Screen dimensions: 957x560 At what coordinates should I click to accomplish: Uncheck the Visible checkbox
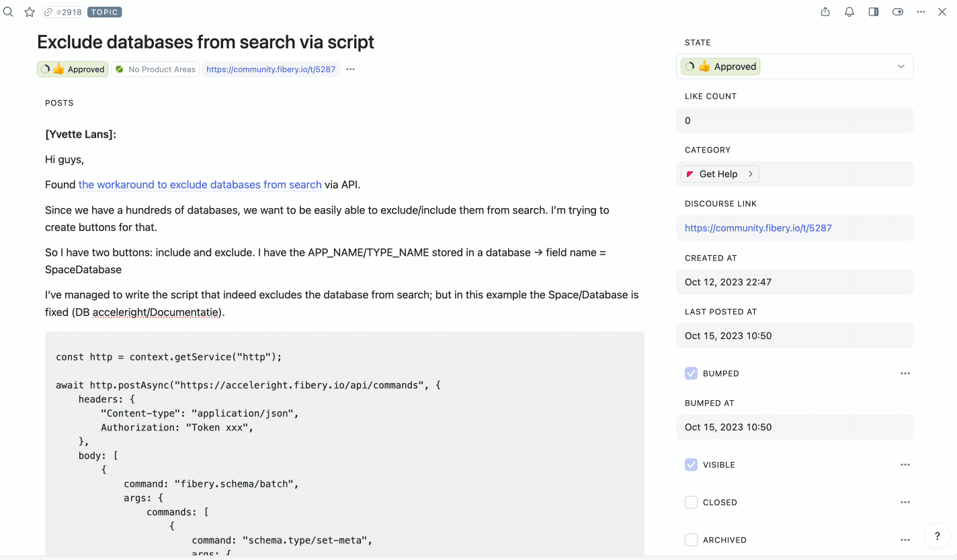coord(691,465)
